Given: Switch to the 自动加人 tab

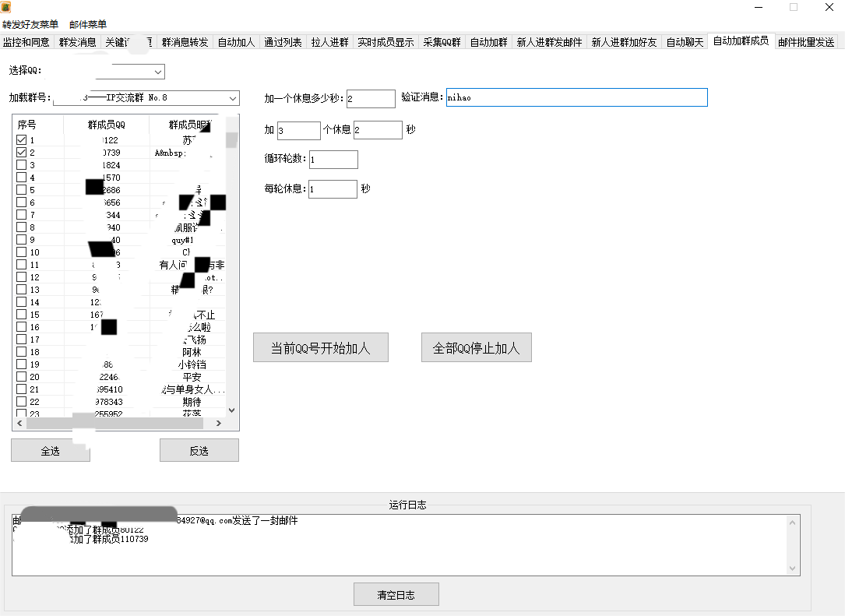Looking at the screenshot, I should [x=236, y=42].
